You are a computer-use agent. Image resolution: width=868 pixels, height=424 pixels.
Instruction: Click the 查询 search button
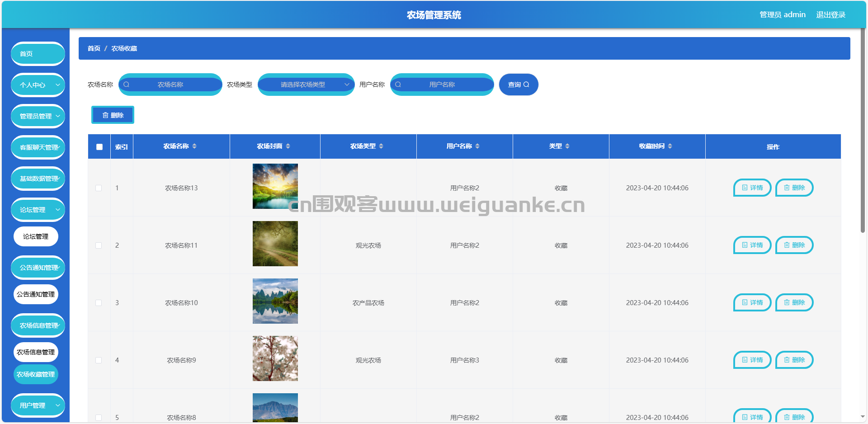coord(519,85)
